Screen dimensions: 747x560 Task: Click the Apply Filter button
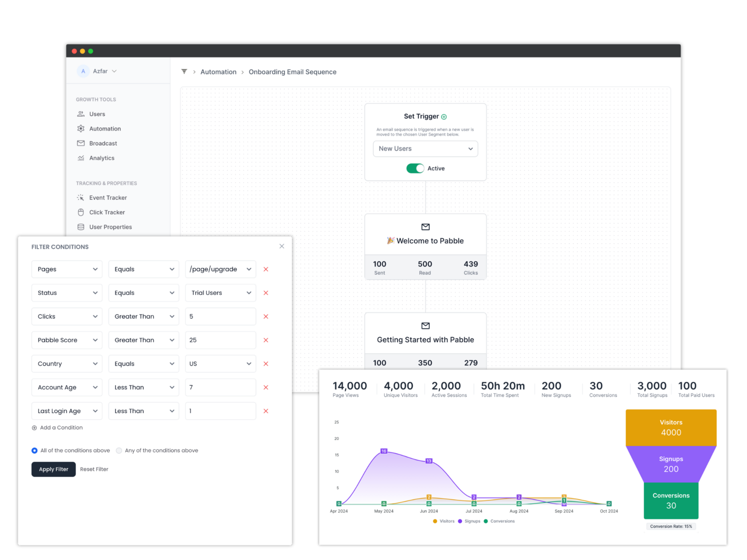53,469
